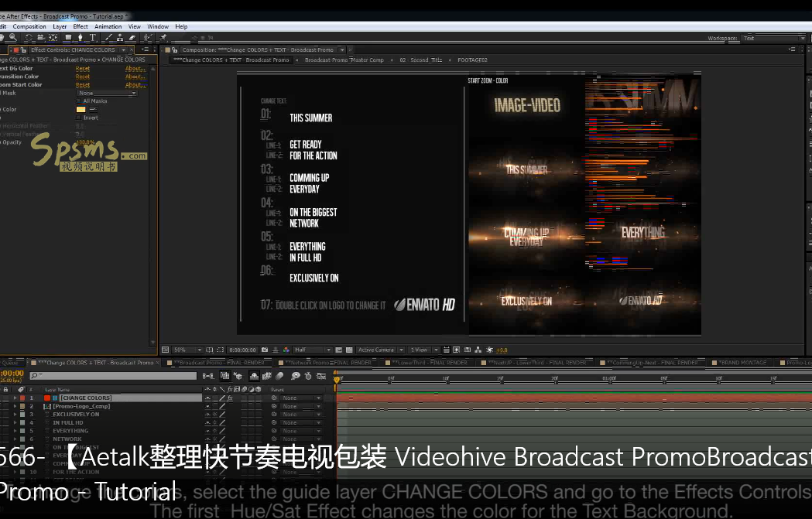Open the Composition Mini-Flowchart in timeline

click(208, 376)
